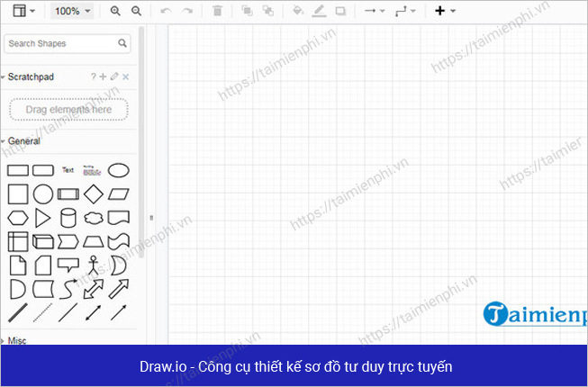Open the fill color bucket tool
The height and width of the screenshot is (387, 588).
click(298, 11)
